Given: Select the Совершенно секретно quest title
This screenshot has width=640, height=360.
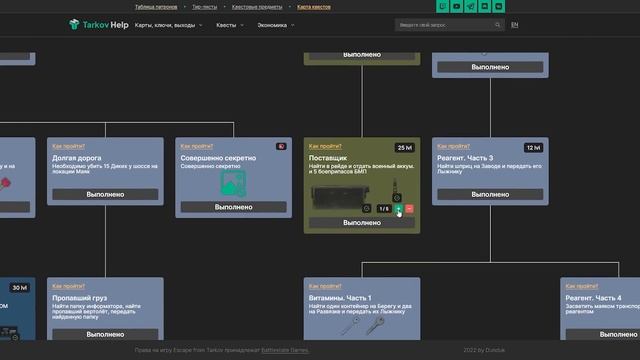Looking at the screenshot, I should [x=218, y=158].
